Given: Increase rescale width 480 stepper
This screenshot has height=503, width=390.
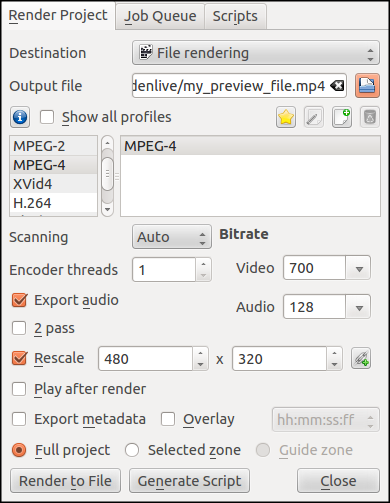Looking at the screenshot, I should coord(200,353).
